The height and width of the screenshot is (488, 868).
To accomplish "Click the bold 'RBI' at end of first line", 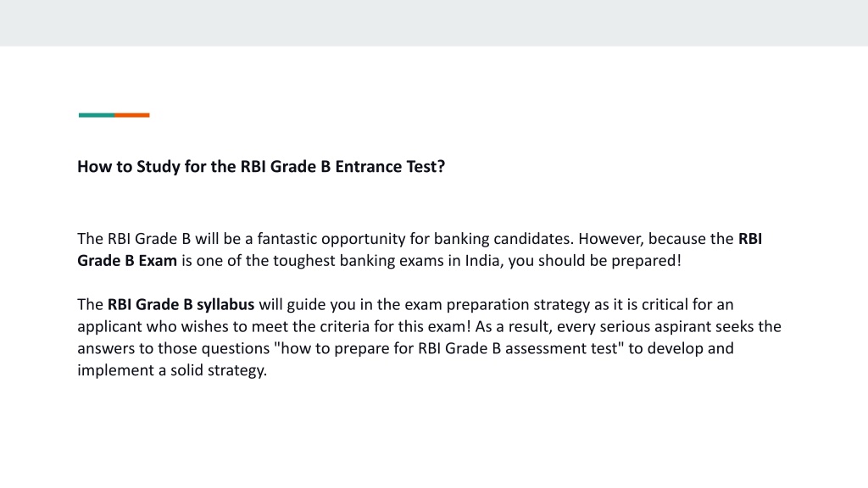I will [750, 238].
